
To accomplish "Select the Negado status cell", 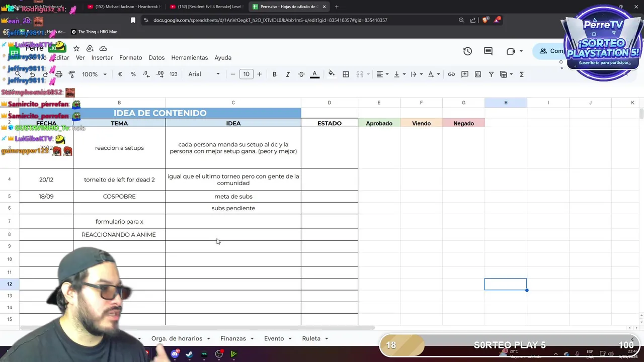I will tap(463, 123).
